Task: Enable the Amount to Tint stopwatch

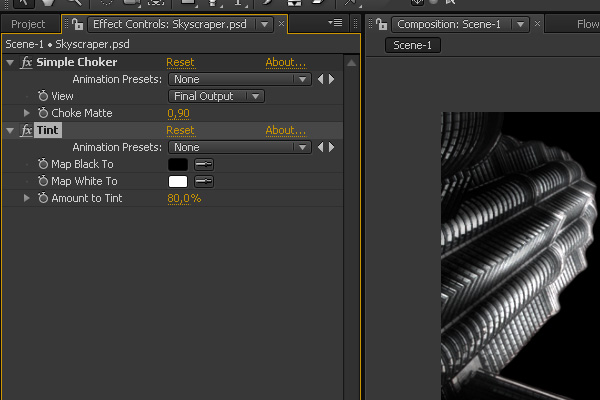Action: click(43, 198)
